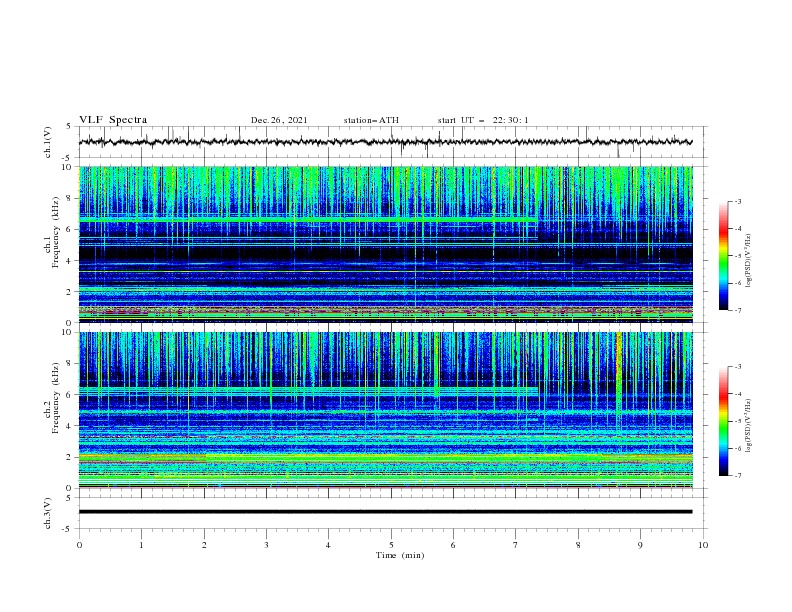Click the flat black ch.3 voltage trace
This screenshot has height=612, width=792.
385,512
